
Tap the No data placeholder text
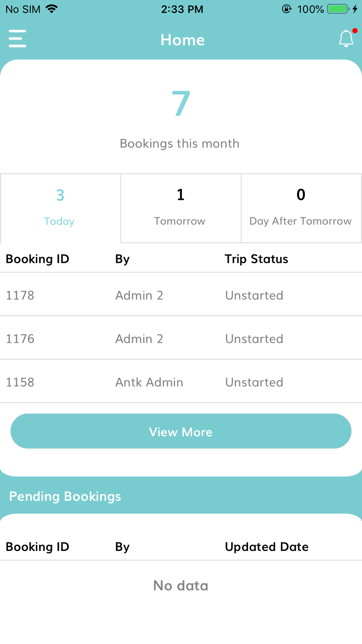[181, 585]
